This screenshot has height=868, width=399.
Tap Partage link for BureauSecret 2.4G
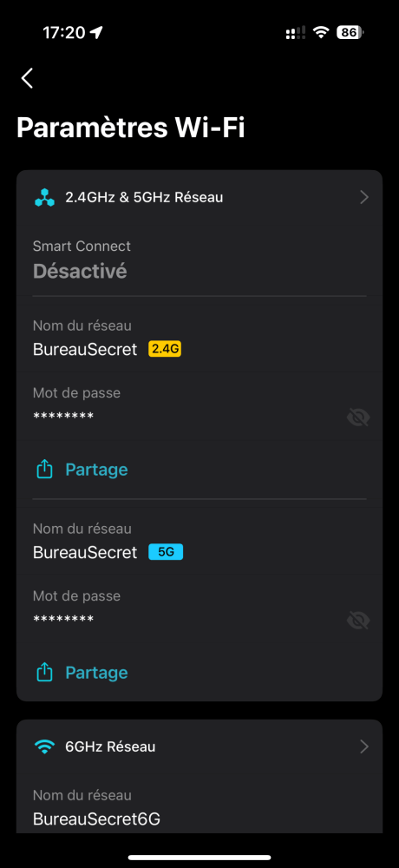(x=96, y=470)
